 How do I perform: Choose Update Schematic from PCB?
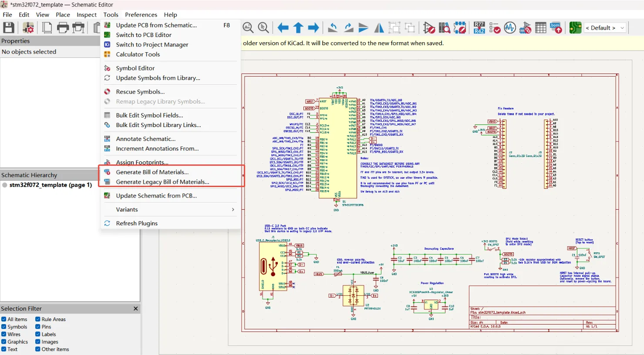click(170, 195)
